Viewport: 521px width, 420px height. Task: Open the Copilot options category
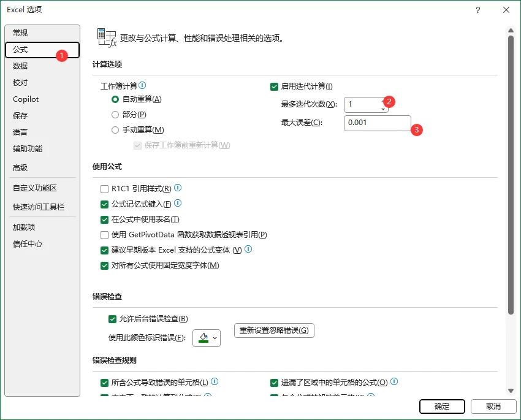tap(42, 99)
